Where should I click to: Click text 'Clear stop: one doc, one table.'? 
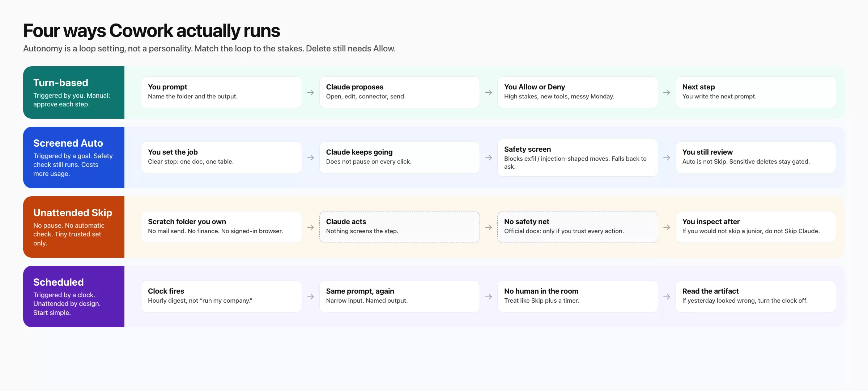click(x=191, y=161)
